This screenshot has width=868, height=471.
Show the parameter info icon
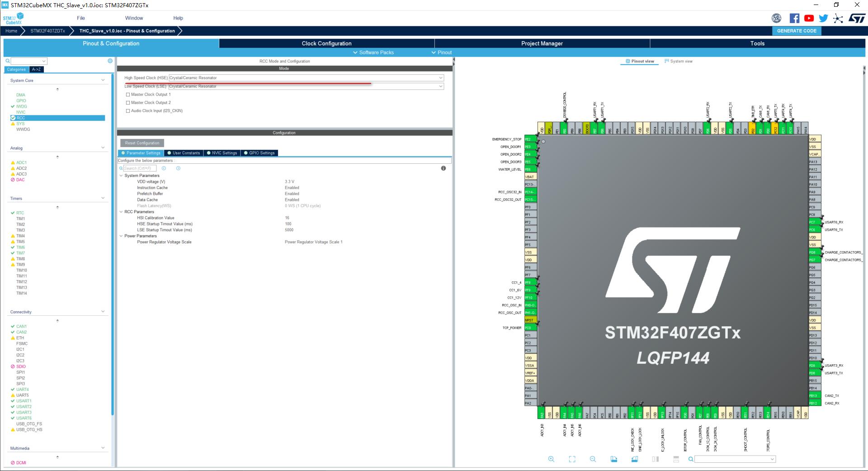pos(443,168)
